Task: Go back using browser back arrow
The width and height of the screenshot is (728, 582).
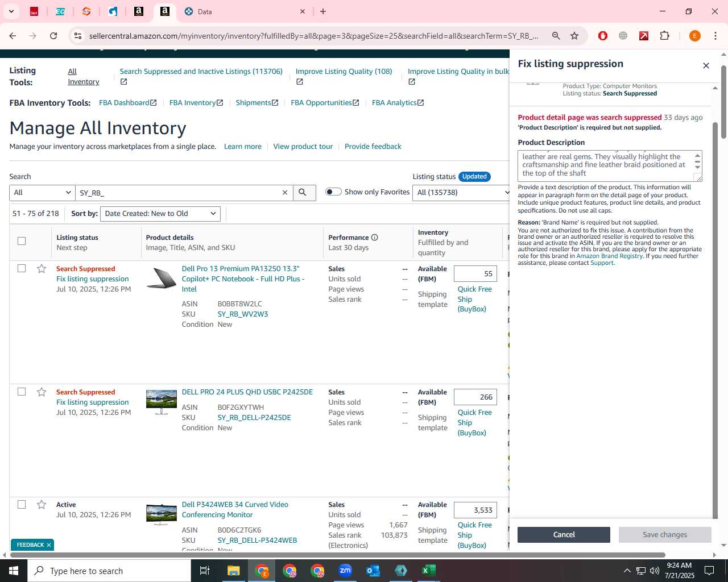Action: 13,36
